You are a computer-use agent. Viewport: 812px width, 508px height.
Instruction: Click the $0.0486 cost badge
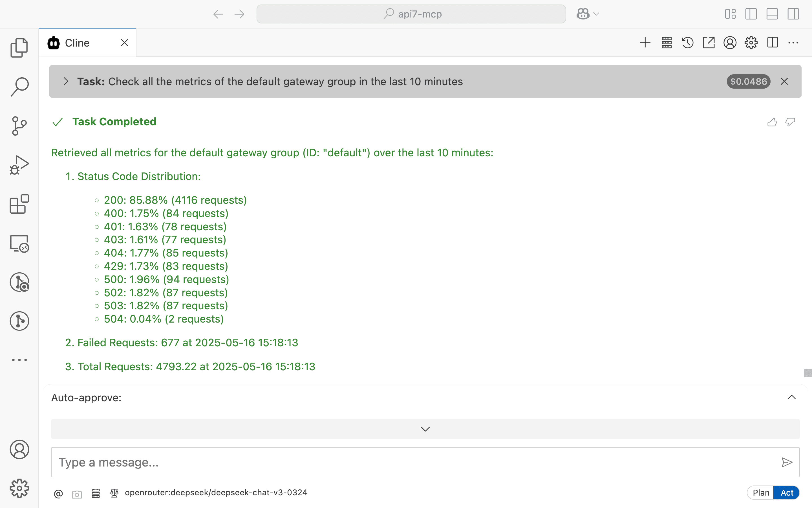click(x=748, y=81)
